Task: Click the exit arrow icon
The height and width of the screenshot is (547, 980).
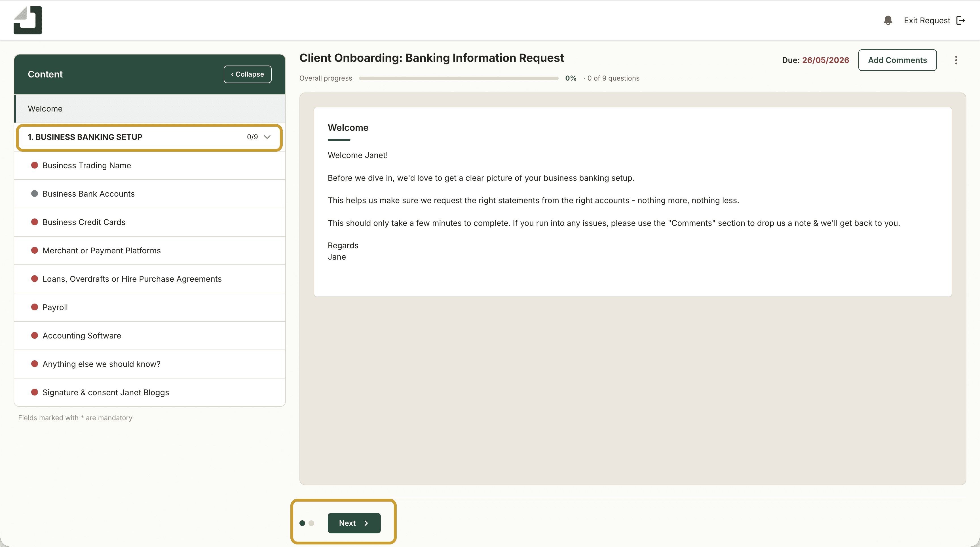Action: coord(961,20)
